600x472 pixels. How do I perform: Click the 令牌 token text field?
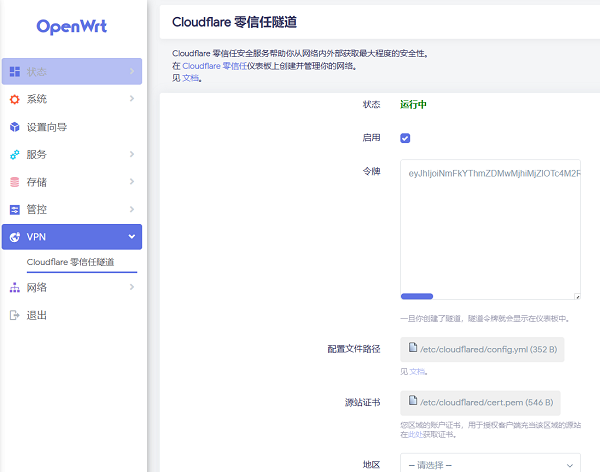tap(490, 220)
